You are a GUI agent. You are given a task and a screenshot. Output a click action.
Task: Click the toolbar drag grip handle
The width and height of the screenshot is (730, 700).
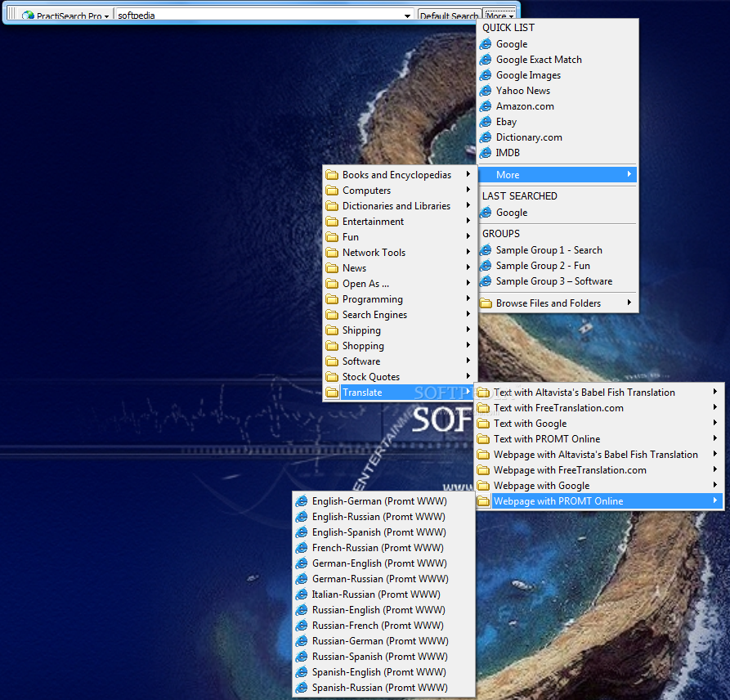[x=11, y=14]
